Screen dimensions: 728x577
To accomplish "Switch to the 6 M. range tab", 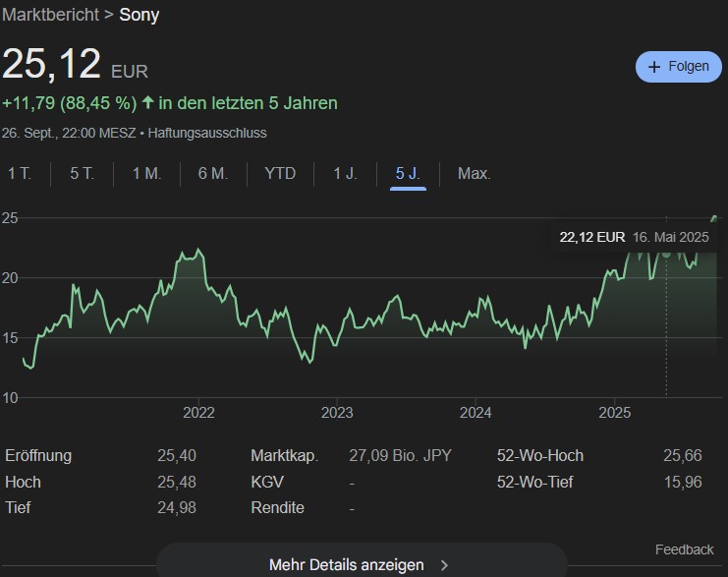I will (x=213, y=174).
